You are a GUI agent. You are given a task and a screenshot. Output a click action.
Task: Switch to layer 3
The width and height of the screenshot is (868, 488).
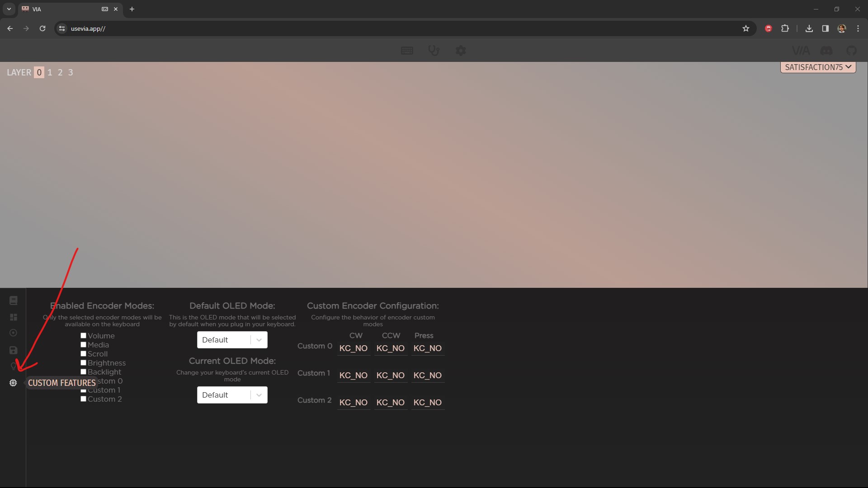tap(71, 72)
